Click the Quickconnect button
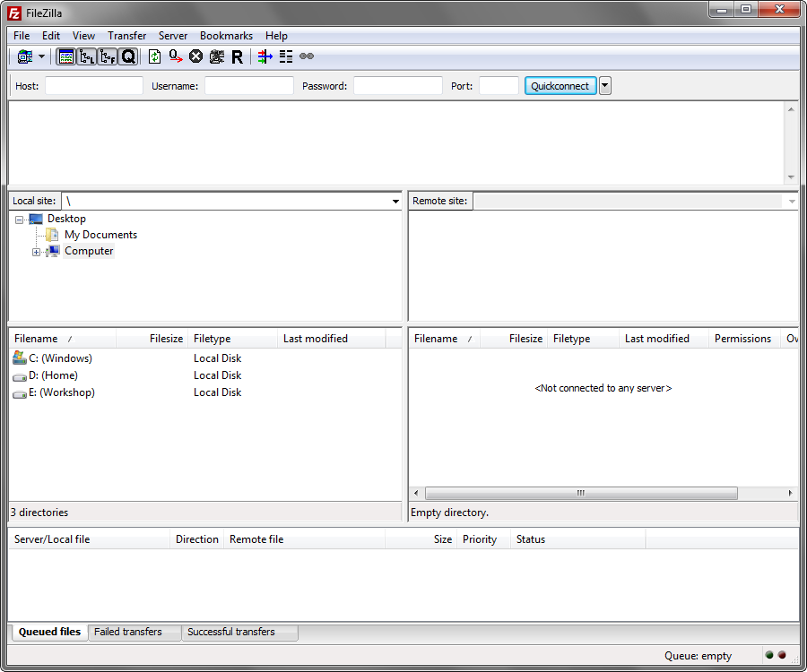Viewport: 807px width, 672px height. point(560,86)
